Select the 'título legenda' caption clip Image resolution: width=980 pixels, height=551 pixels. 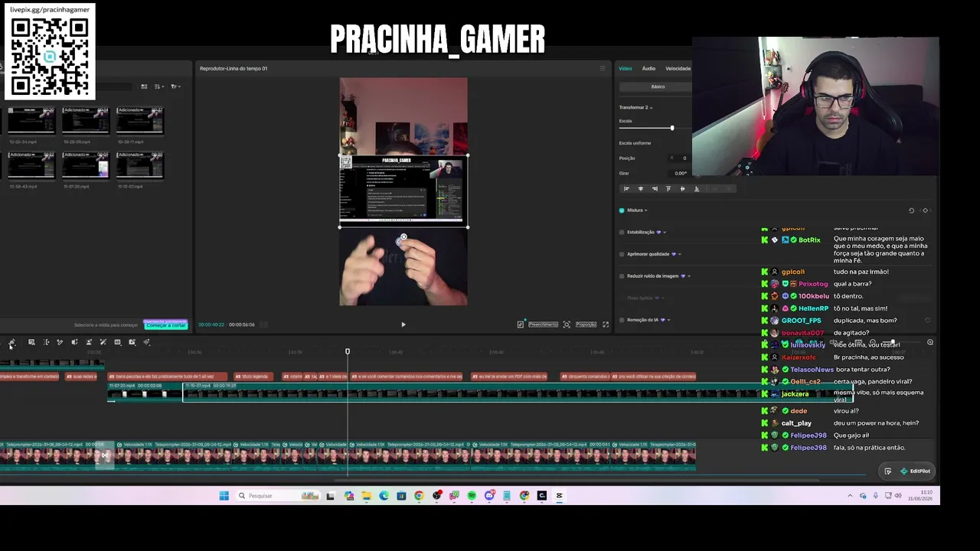[255, 377]
